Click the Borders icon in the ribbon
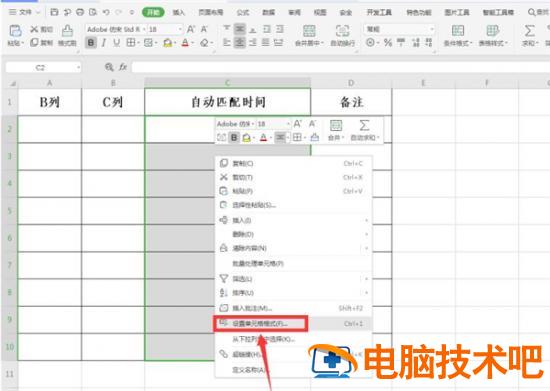The image size is (550, 391). tap(130, 43)
